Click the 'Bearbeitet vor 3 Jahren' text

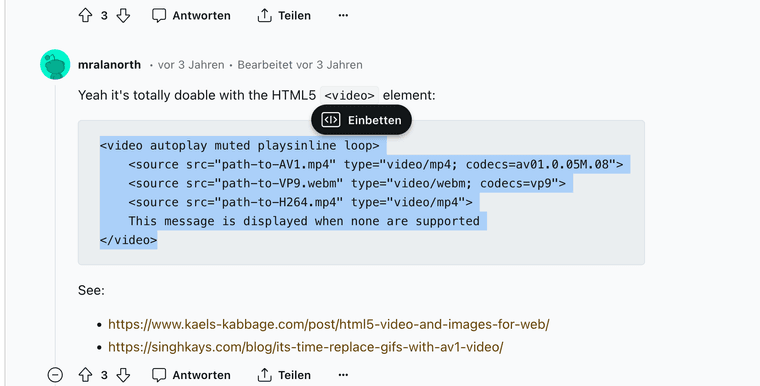[300, 65]
